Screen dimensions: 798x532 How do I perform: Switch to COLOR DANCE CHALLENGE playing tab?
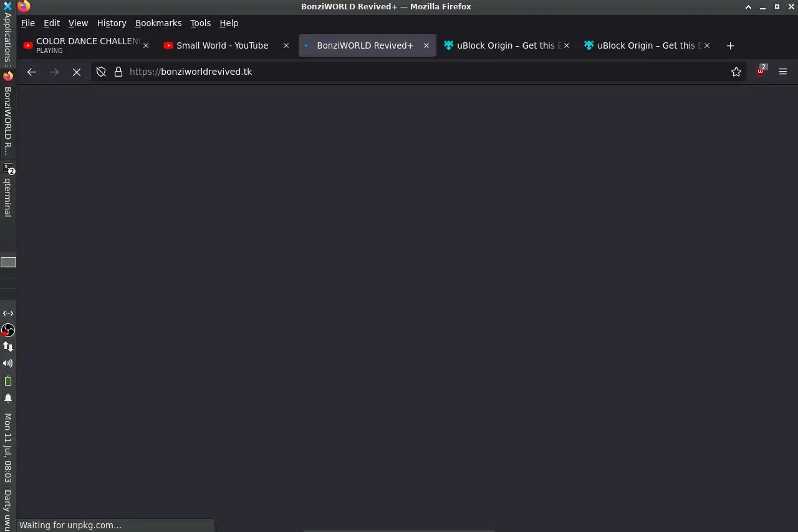pos(86,45)
